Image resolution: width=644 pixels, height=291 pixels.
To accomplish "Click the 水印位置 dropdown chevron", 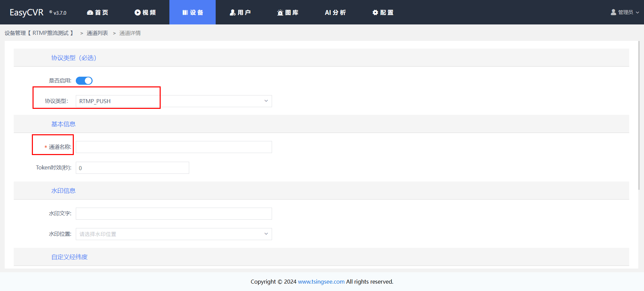I will point(266,234).
